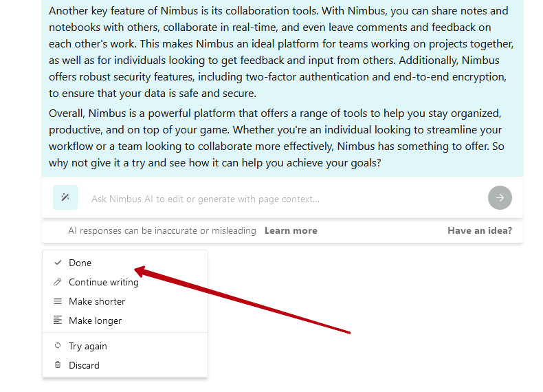This screenshot has width=543, height=392.
Task: Click the paragraph icon beside Make longer
Action: (x=58, y=320)
